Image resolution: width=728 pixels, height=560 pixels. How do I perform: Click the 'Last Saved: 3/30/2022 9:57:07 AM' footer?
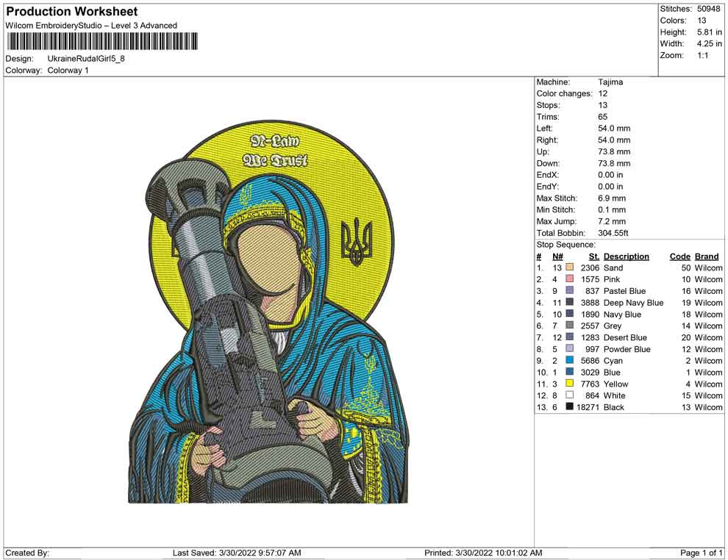[237, 553]
